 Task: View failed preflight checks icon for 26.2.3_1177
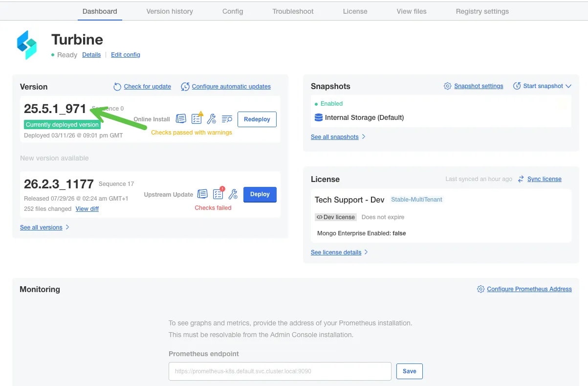click(x=218, y=193)
